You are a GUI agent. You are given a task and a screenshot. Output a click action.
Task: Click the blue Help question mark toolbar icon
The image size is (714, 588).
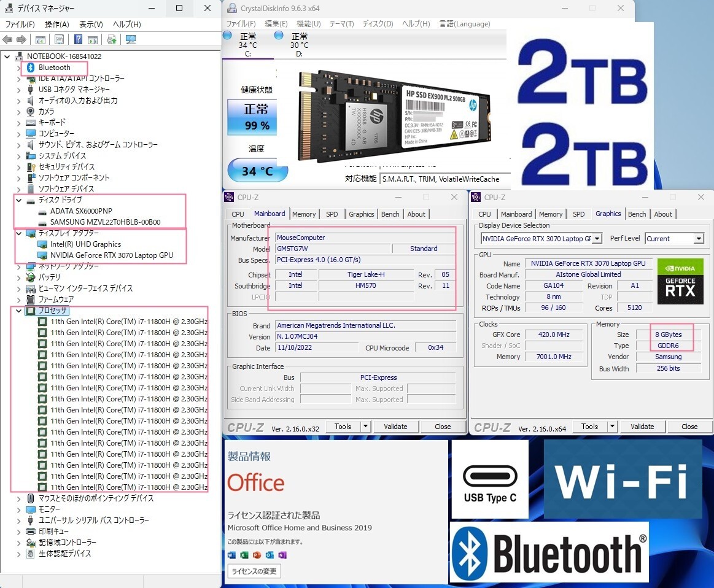click(x=78, y=40)
